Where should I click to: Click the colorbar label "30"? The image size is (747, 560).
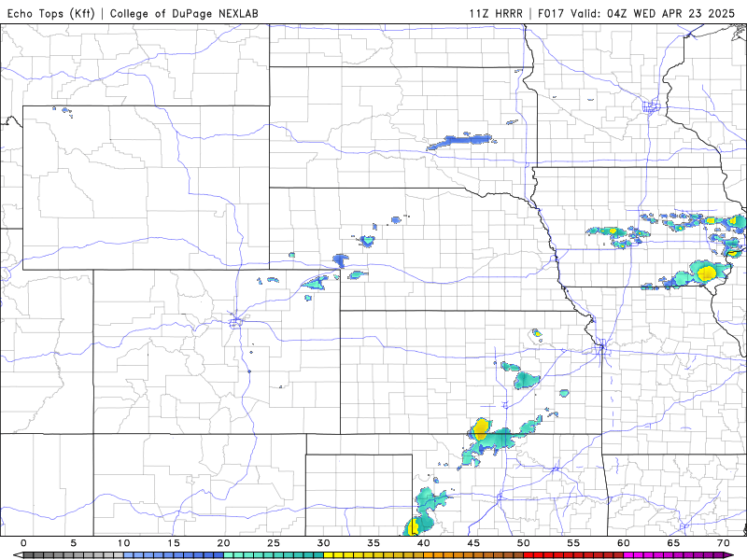[x=324, y=543]
